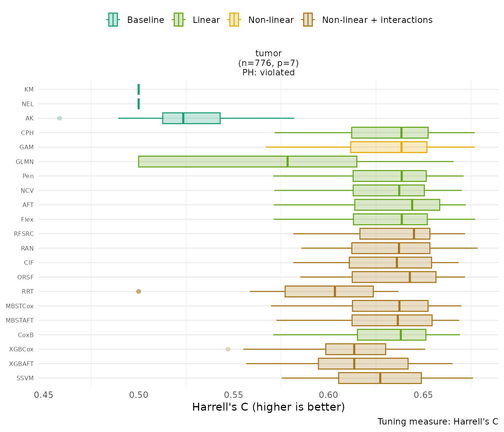Click the XGBAFT y-axis label
The image size is (504, 432).
pos(21,364)
